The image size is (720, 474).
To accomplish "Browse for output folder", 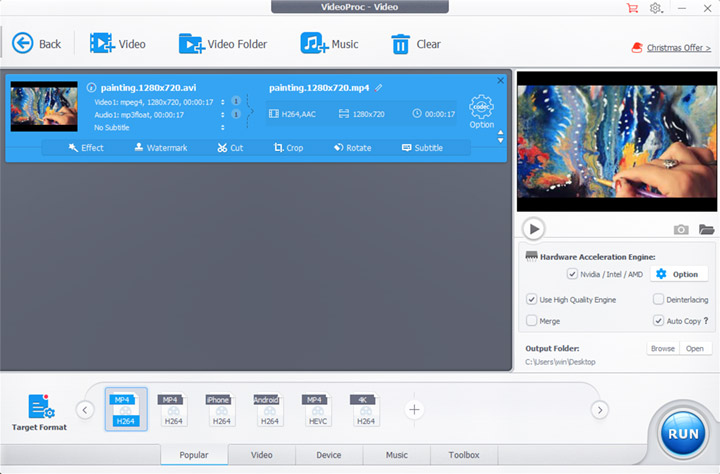I will click(663, 349).
